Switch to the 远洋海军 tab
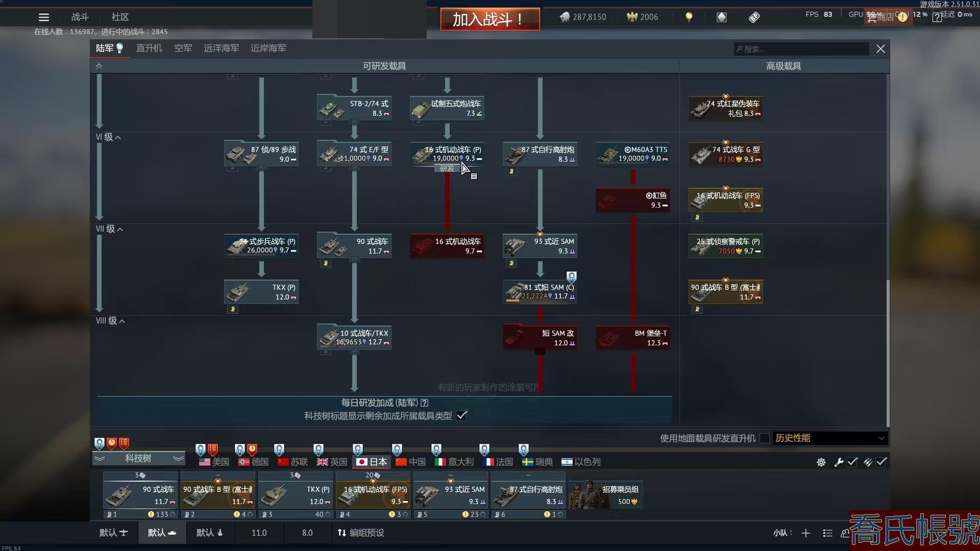Viewport: 980px width, 551px height. pyautogui.click(x=221, y=48)
